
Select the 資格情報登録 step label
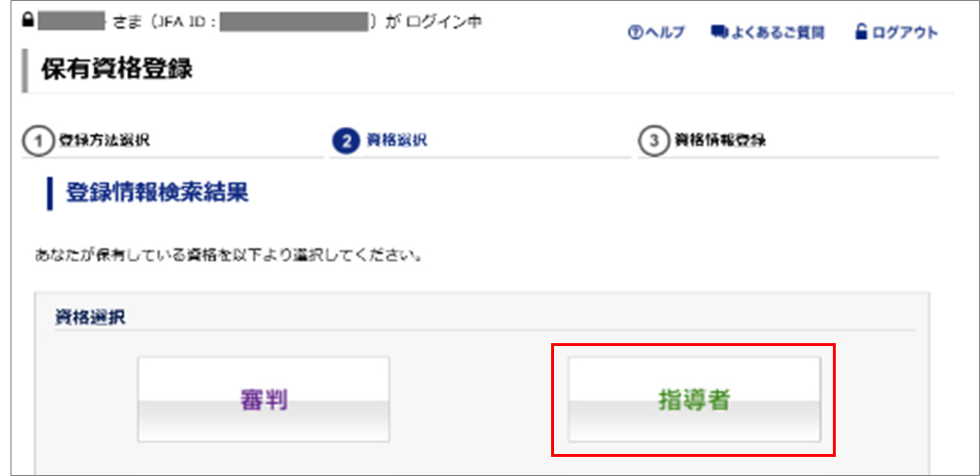(720, 141)
